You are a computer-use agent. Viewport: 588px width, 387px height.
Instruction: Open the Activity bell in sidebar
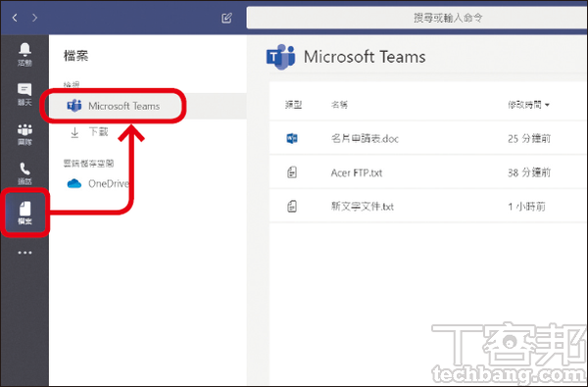pyautogui.click(x=24, y=54)
